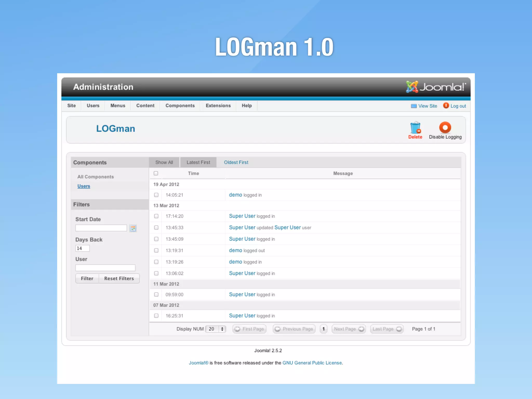Click page number 1 button
Image resolution: width=532 pixels, height=399 pixels.
[x=323, y=329]
